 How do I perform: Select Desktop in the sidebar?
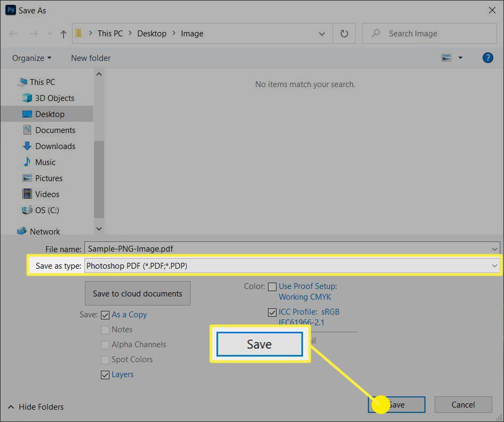tap(47, 114)
